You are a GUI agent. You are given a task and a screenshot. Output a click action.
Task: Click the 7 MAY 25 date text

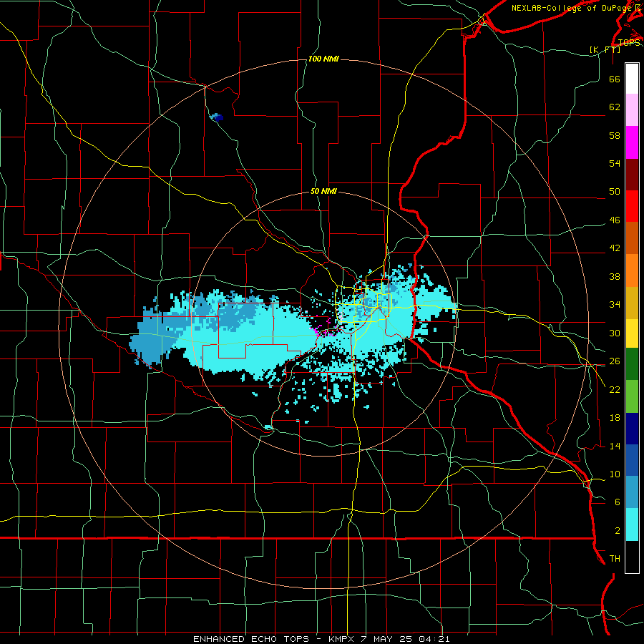pyautogui.click(x=388, y=639)
